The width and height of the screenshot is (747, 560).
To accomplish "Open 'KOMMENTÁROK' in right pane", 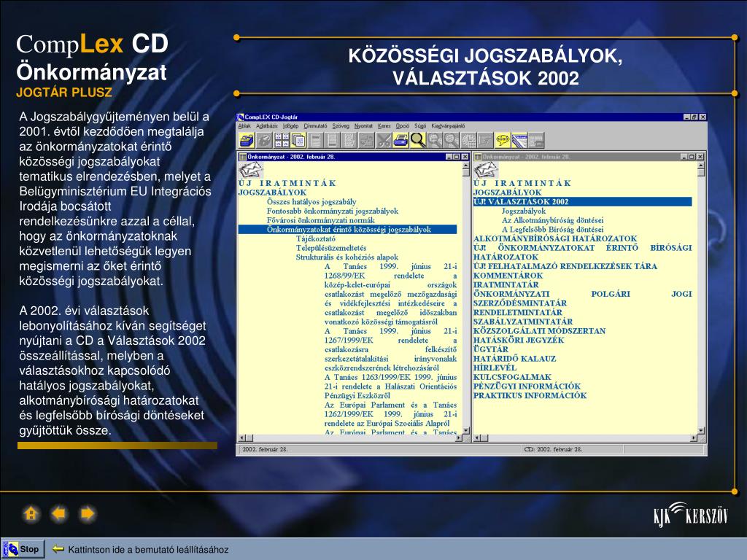I will click(x=508, y=276).
